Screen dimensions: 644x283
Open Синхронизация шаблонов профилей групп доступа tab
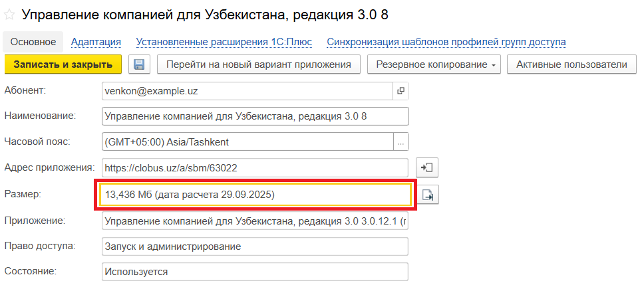click(x=446, y=42)
